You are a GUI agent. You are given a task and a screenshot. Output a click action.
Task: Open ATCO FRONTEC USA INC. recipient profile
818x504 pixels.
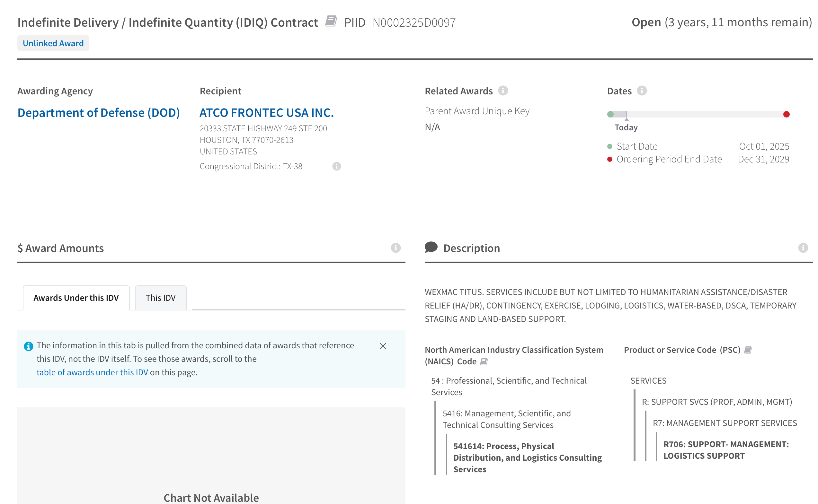click(x=266, y=113)
